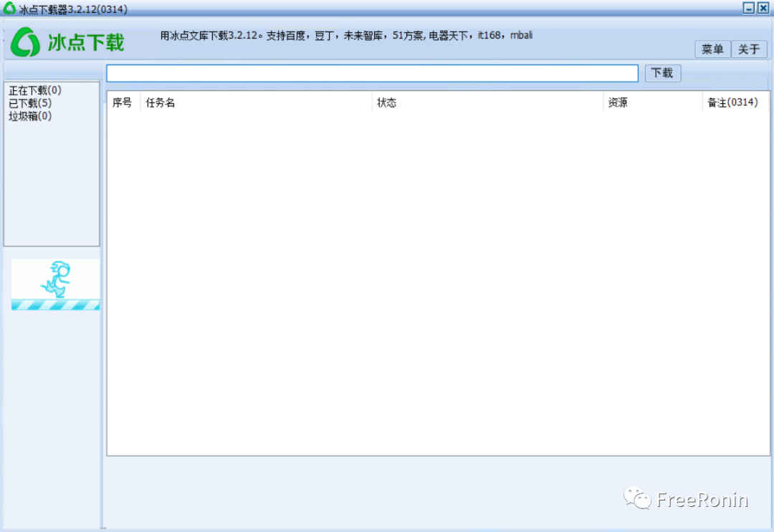Image resolution: width=774 pixels, height=532 pixels.
Task: Close the 冰点下载器 window
Action: click(763, 8)
